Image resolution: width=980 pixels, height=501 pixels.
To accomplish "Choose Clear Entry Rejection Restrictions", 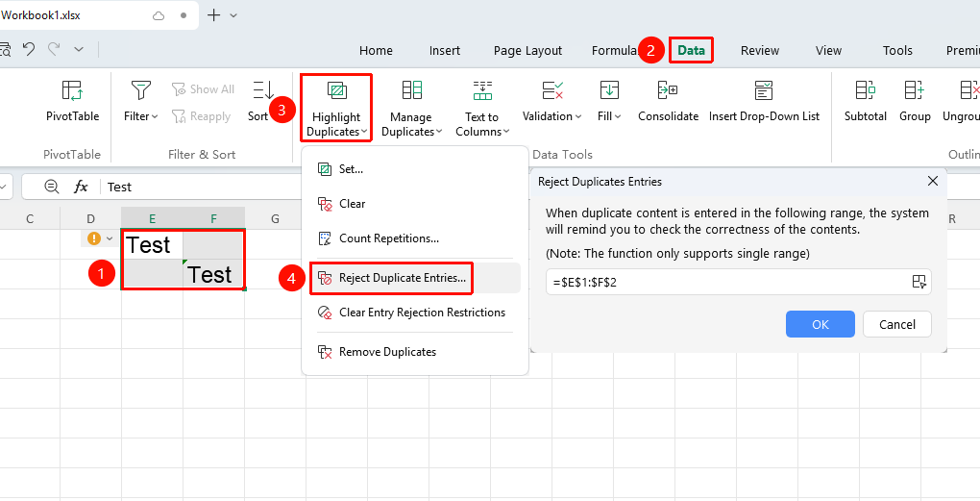I will pos(415,313).
